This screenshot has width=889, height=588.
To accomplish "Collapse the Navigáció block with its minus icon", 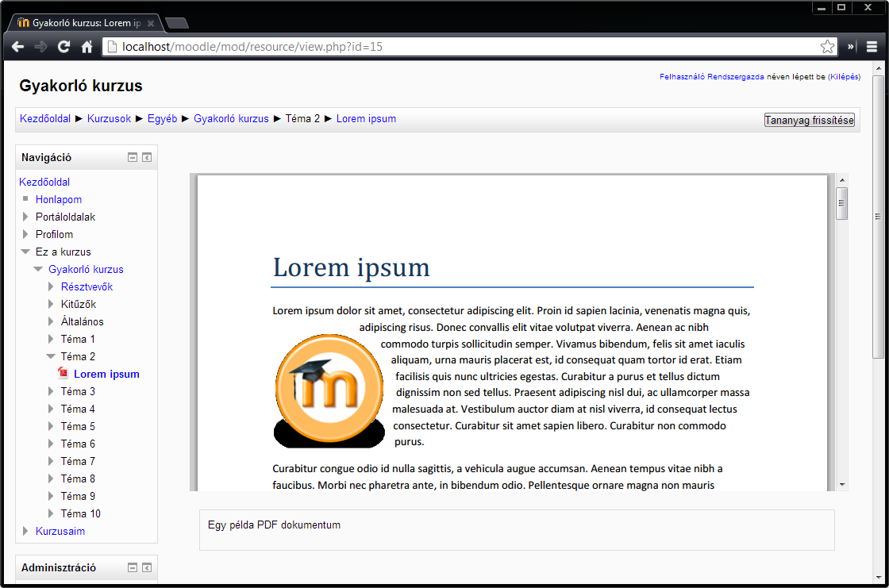I will tap(133, 158).
